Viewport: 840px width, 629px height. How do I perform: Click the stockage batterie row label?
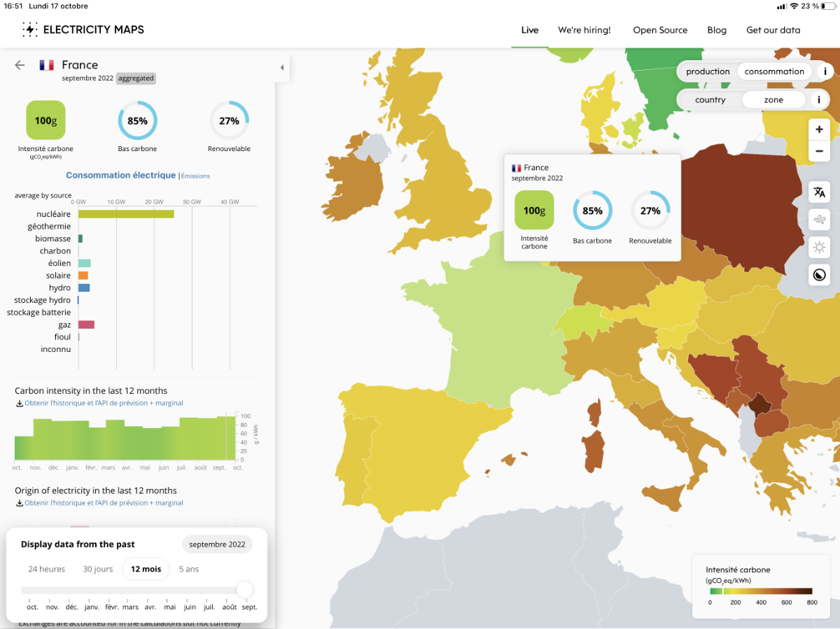click(39, 312)
